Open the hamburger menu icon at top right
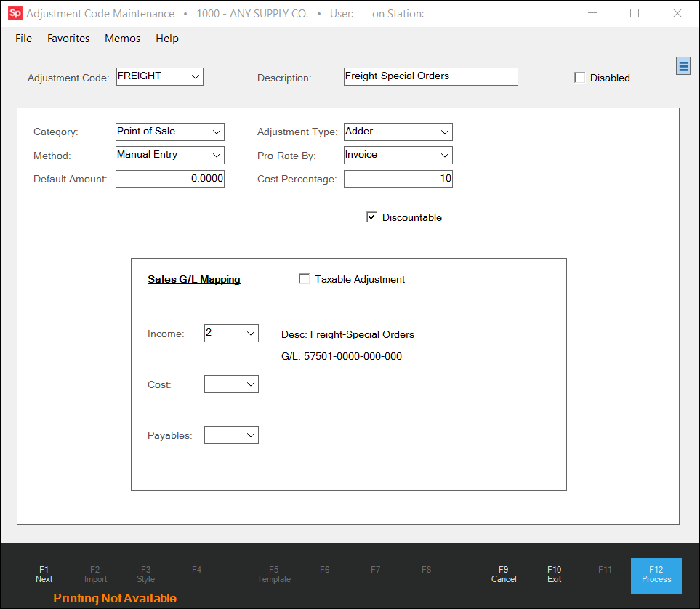700x609 pixels. click(683, 67)
